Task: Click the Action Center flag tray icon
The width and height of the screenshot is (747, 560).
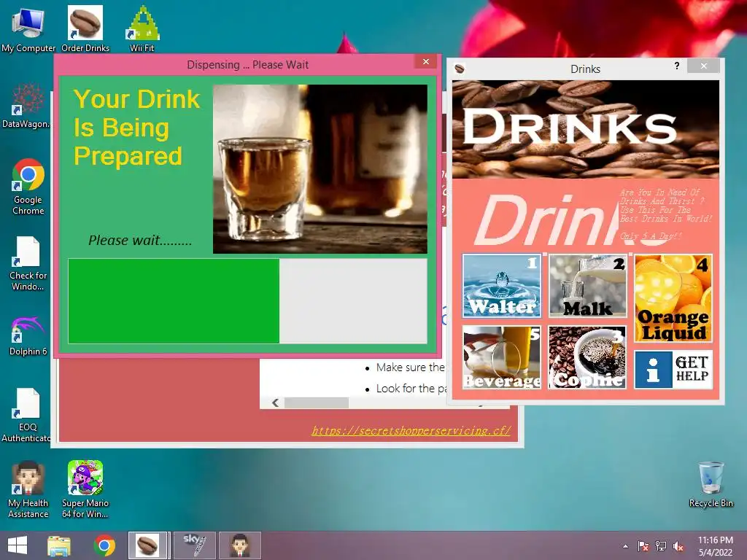Action: [643, 546]
